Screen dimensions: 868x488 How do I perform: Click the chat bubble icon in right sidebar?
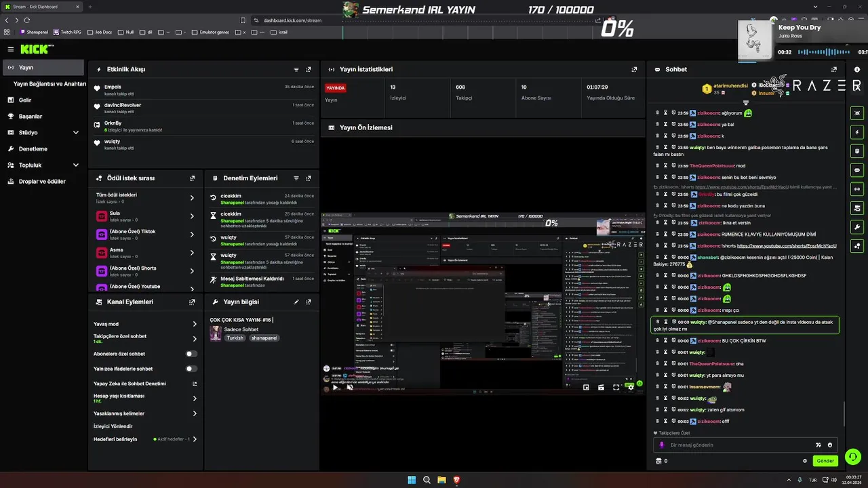857,170
